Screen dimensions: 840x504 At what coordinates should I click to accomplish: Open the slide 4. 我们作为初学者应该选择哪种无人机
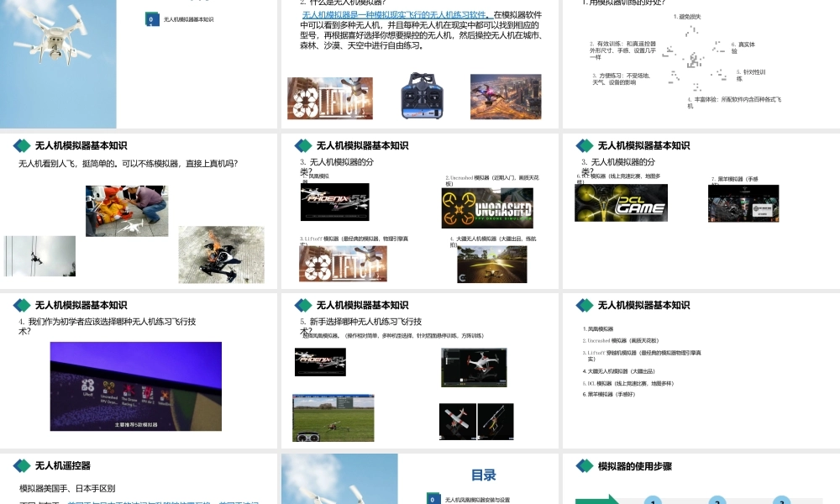(139, 370)
